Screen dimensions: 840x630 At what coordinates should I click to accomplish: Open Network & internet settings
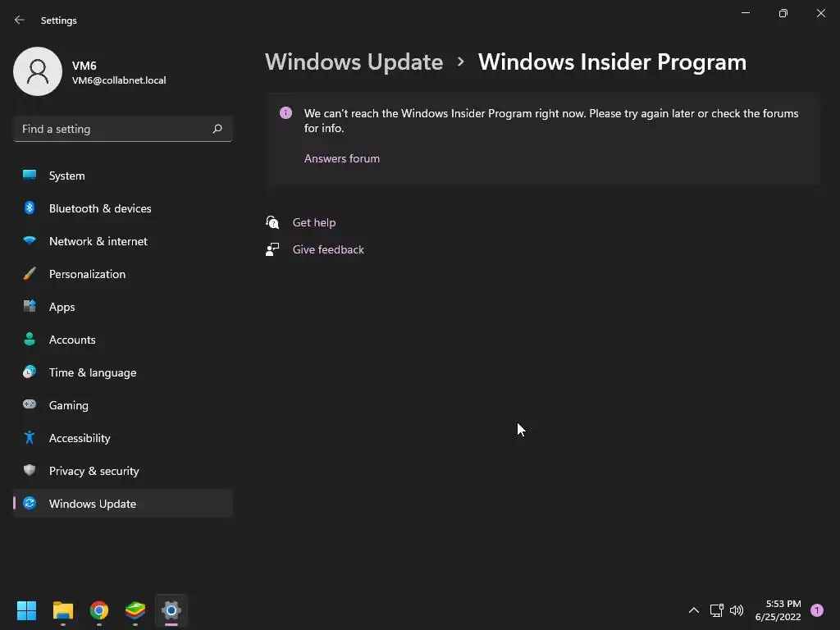coord(123,241)
